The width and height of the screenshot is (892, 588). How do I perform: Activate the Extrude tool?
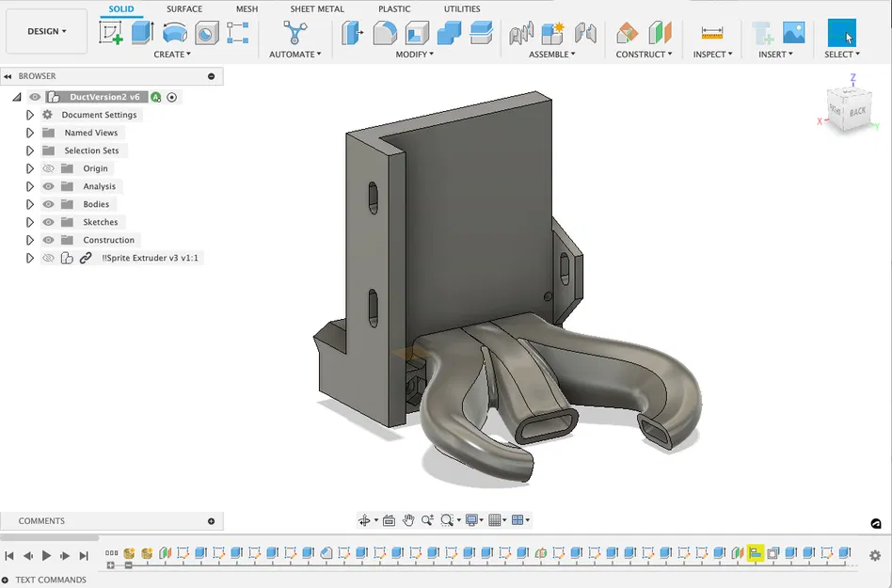pos(141,32)
